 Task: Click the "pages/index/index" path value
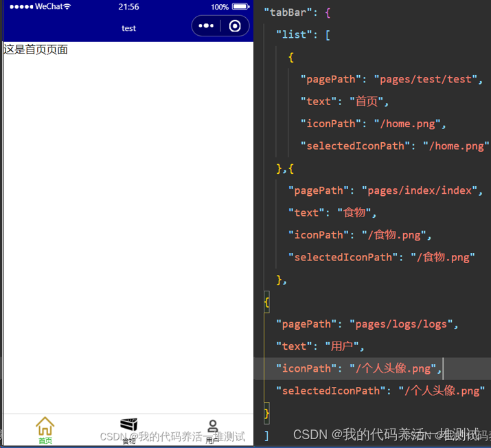pyautogui.click(x=420, y=190)
